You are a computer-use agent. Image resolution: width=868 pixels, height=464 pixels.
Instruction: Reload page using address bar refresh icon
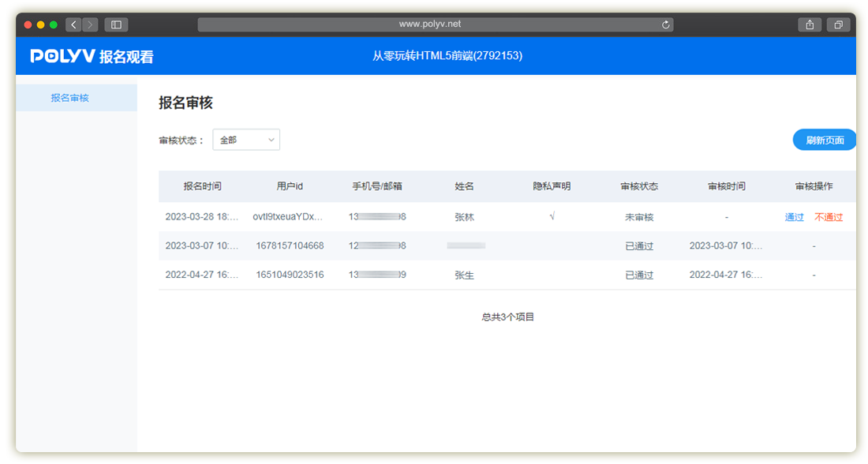point(666,24)
